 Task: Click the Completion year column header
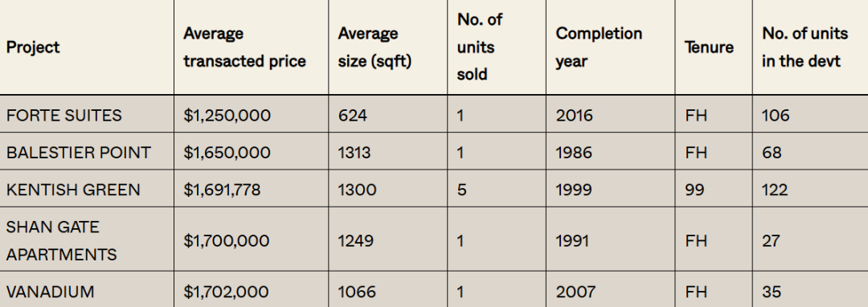599,47
